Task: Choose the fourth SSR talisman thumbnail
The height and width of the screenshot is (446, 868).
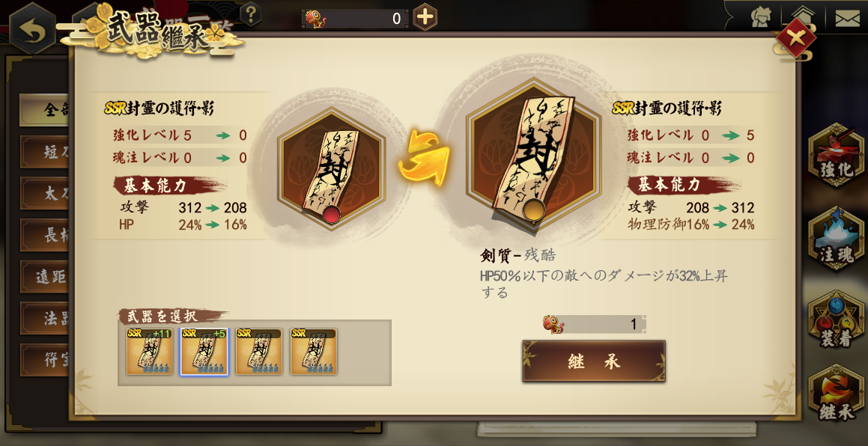Action: (314, 352)
